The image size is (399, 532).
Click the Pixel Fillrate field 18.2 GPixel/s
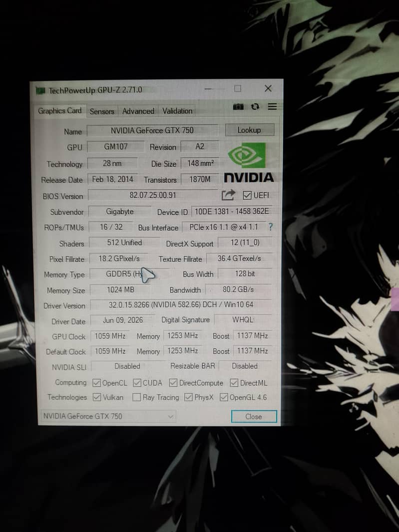[119, 259]
